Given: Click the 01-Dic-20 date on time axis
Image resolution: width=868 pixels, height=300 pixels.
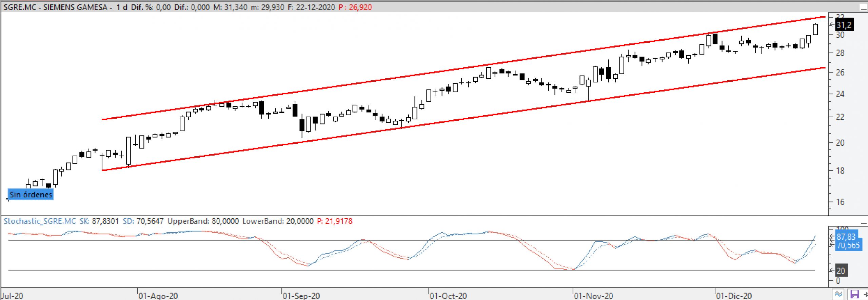Looking at the screenshot, I should (x=734, y=296).
